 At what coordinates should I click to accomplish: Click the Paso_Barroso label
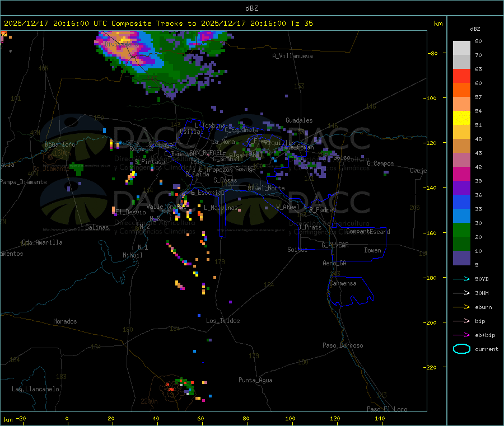(x=343, y=345)
